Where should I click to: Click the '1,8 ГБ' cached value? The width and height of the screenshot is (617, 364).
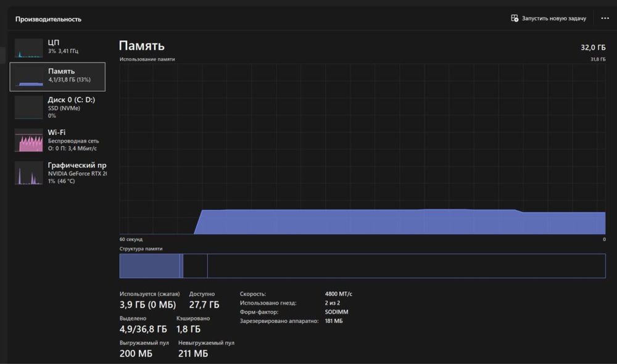[188, 329]
